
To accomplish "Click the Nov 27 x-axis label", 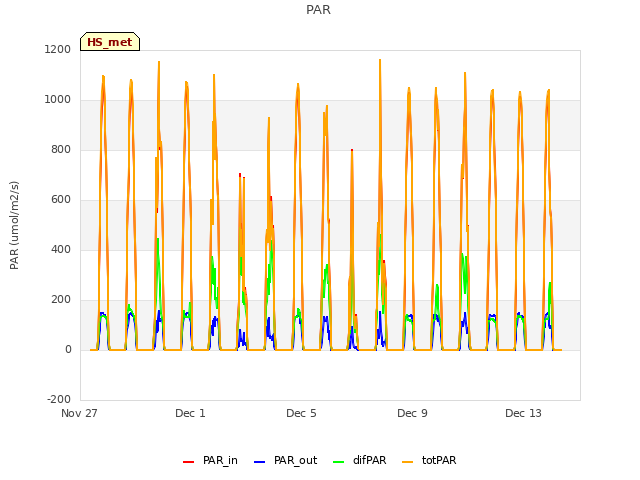I will coord(79,413).
